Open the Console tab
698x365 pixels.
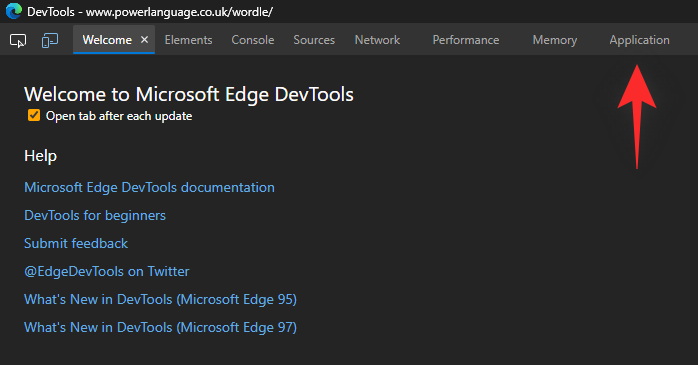click(x=252, y=40)
